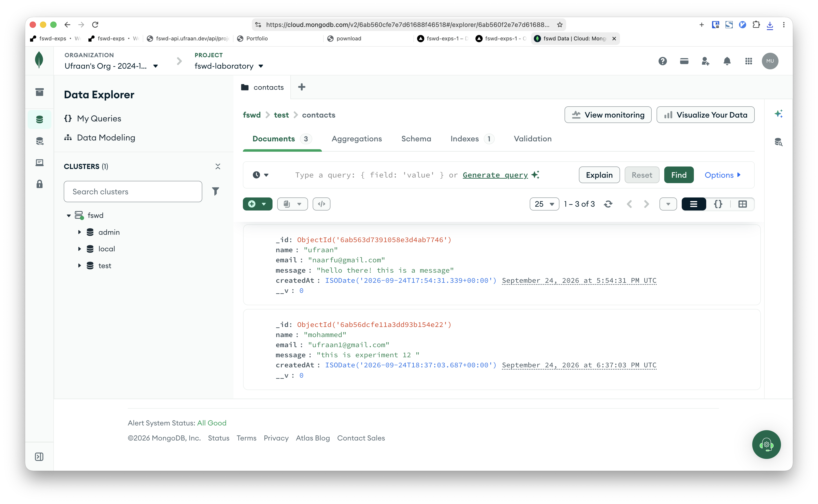The width and height of the screenshot is (818, 504).
Task: Open the Organization dropdown
Action: pos(111,66)
